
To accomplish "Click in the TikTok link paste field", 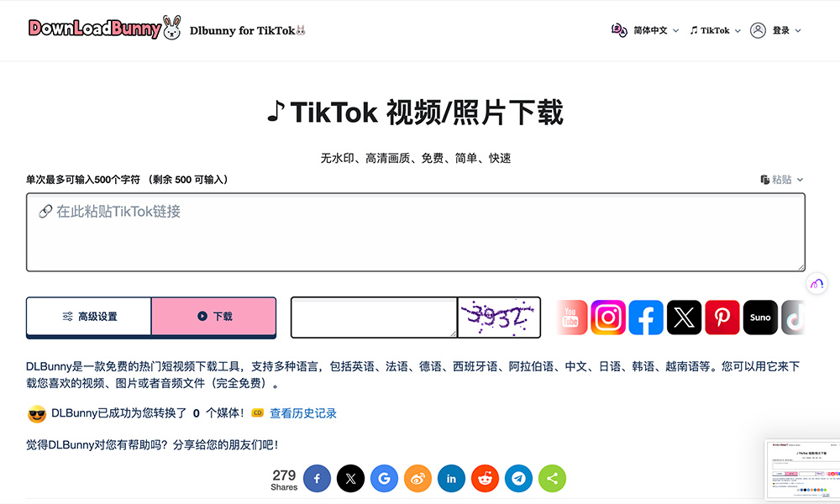I will [x=416, y=232].
